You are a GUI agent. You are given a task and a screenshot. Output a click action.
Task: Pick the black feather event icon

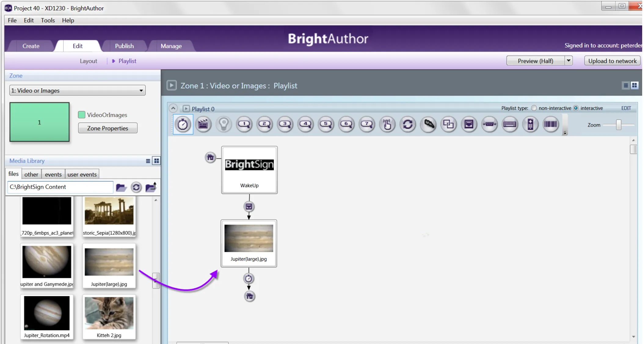coord(428,124)
